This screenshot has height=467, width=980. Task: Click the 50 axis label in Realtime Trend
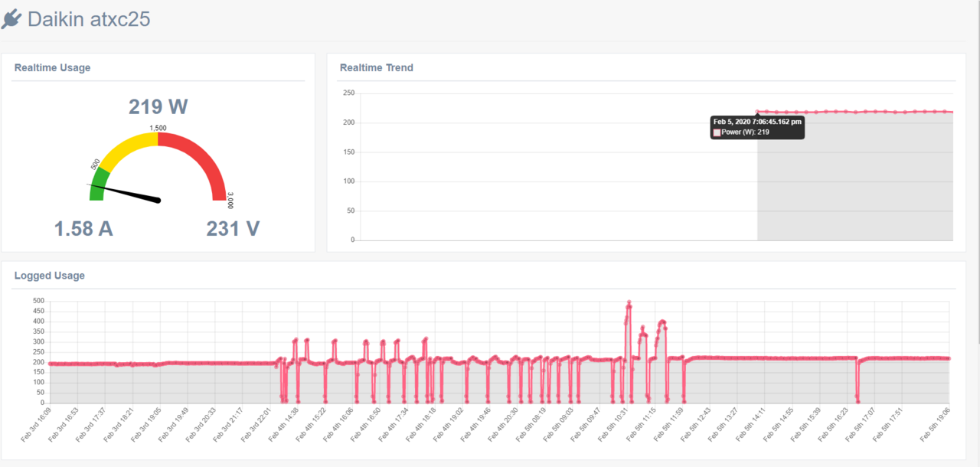pos(351,211)
